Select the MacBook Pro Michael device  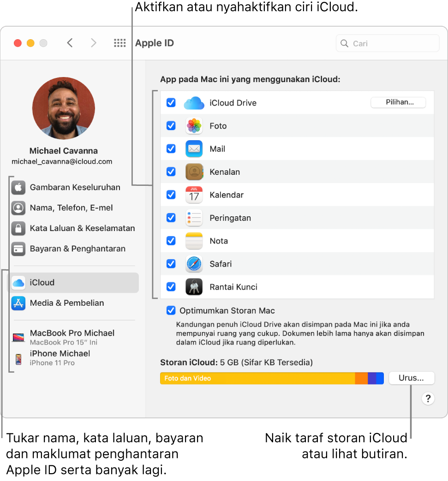pyautogui.click(x=74, y=338)
